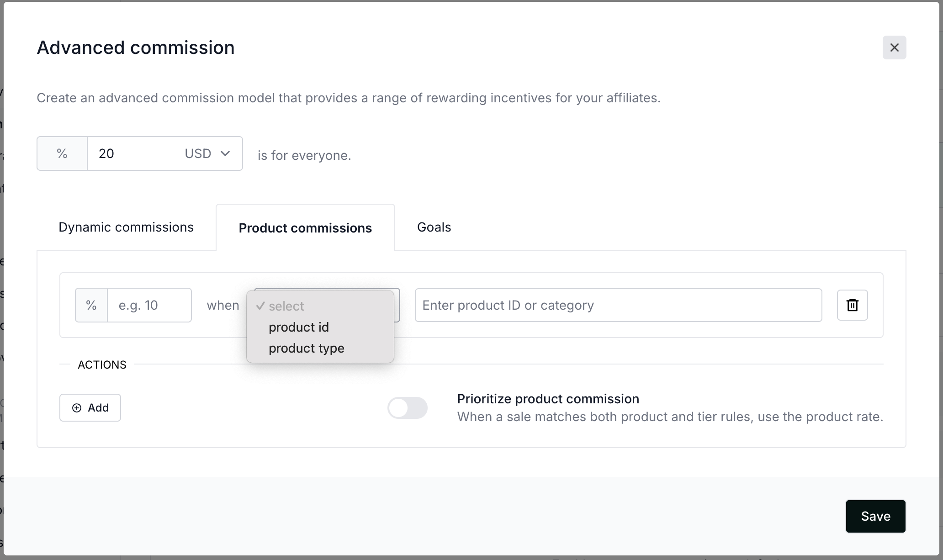Switch to Dynamic commissions tab
Image resolution: width=943 pixels, height=560 pixels.
click(126, 227)
